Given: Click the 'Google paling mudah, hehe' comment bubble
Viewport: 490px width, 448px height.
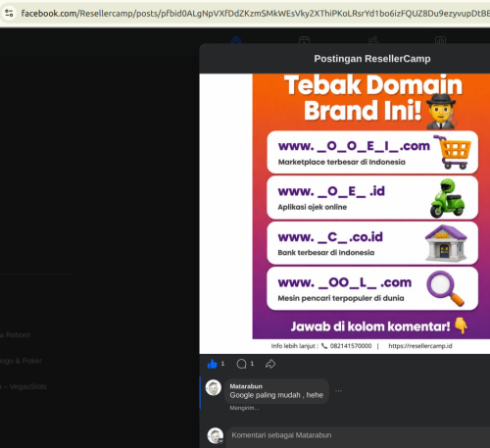Looking at the screenshot, I should pyautogui.click(x=276, y=391).
